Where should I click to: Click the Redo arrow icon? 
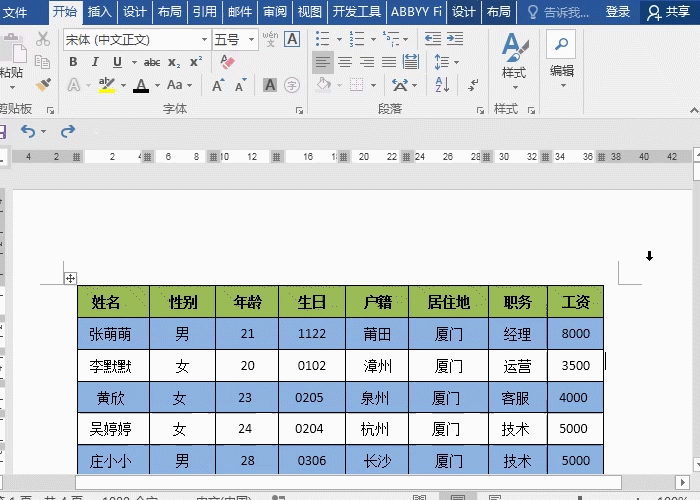[68, 131]
